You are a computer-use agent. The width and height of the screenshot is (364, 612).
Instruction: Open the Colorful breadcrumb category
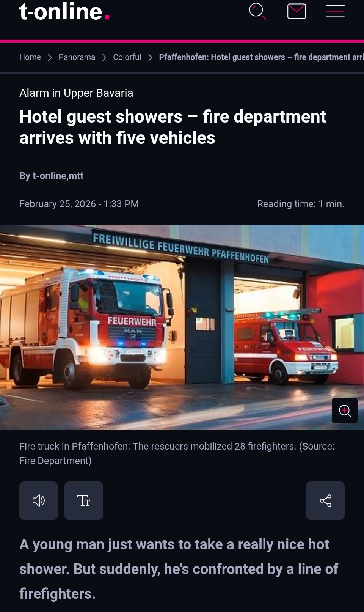click(x=127, y=57)
